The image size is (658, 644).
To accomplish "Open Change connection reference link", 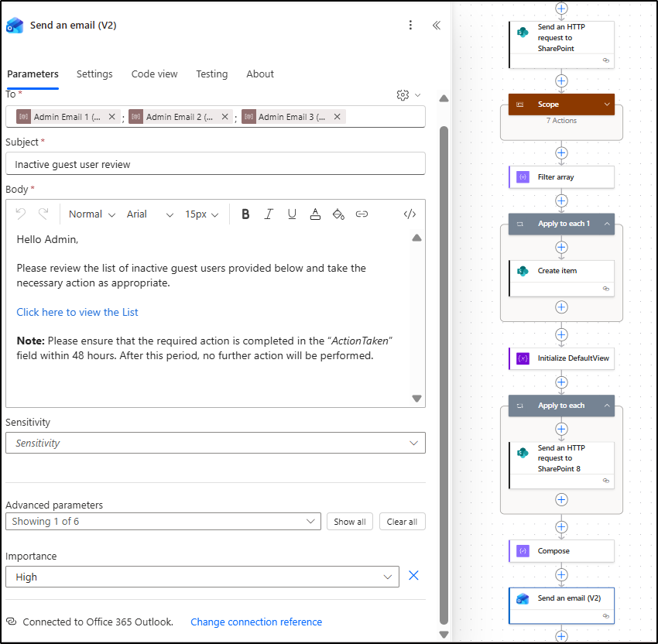I will point(255,622).
